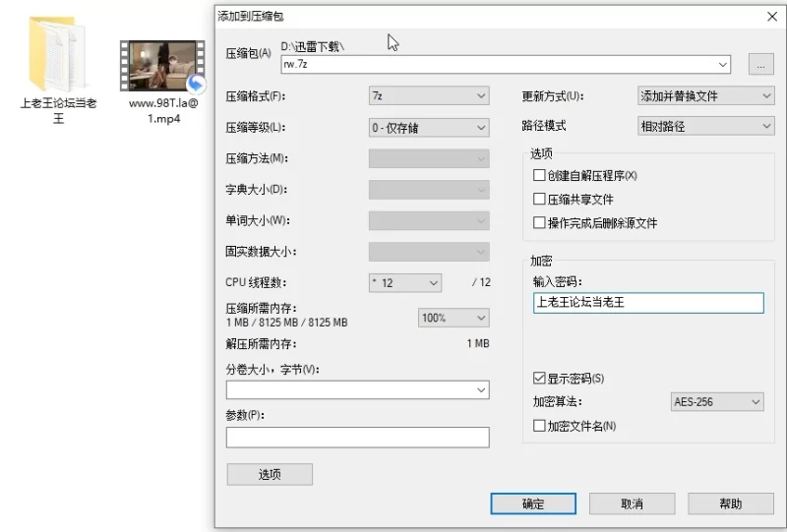Image resolution: width=787 pixels, height=532 pixels.
Task: Click the password input field
Action: point(647,303)
